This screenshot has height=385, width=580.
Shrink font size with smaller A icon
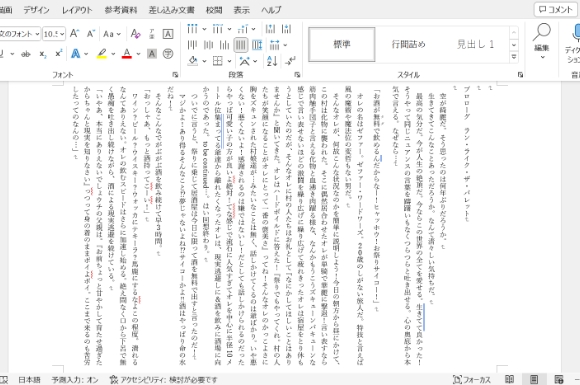tap(91, 34)
